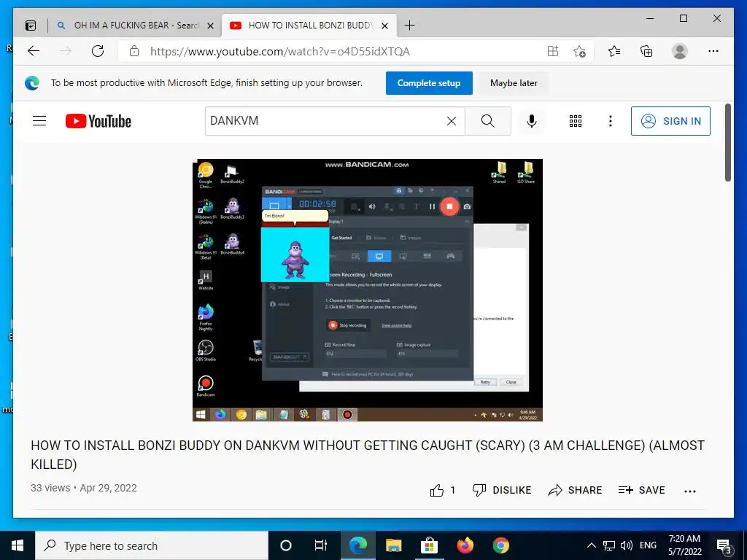Open Microsoft Edge on taskbar
747x560 pixels.
[357, 545]
